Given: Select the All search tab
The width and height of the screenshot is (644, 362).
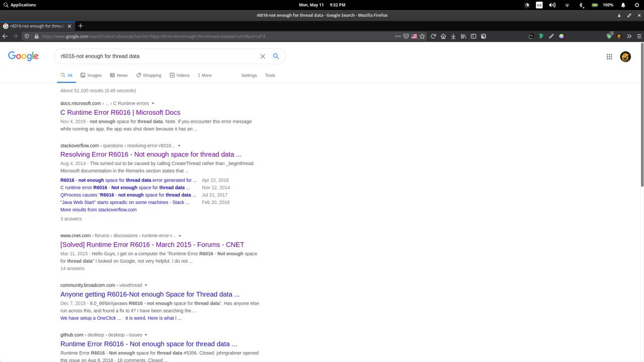Looking at the screenshot, I should [66, 76].
